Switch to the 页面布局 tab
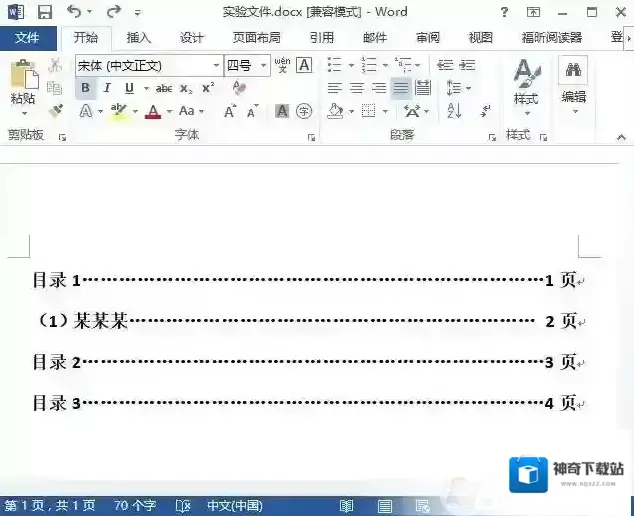 257,38
